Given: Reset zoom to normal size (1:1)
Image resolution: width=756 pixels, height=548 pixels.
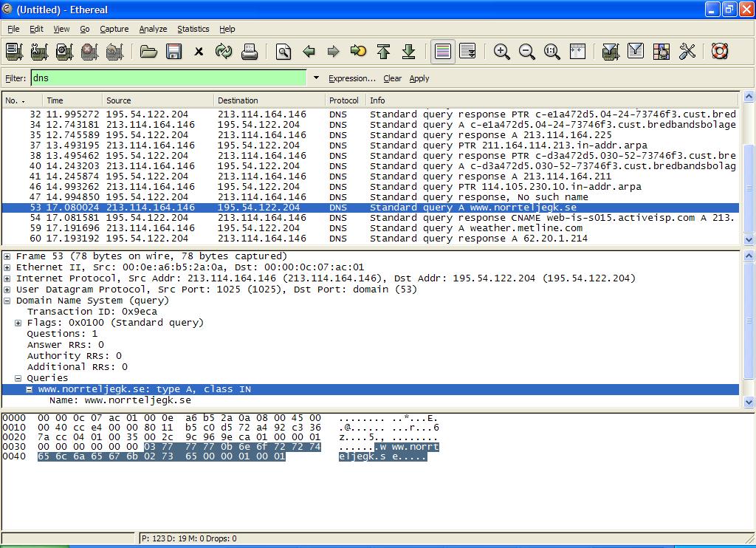Looking at the screenshot, I should point(552,51).
